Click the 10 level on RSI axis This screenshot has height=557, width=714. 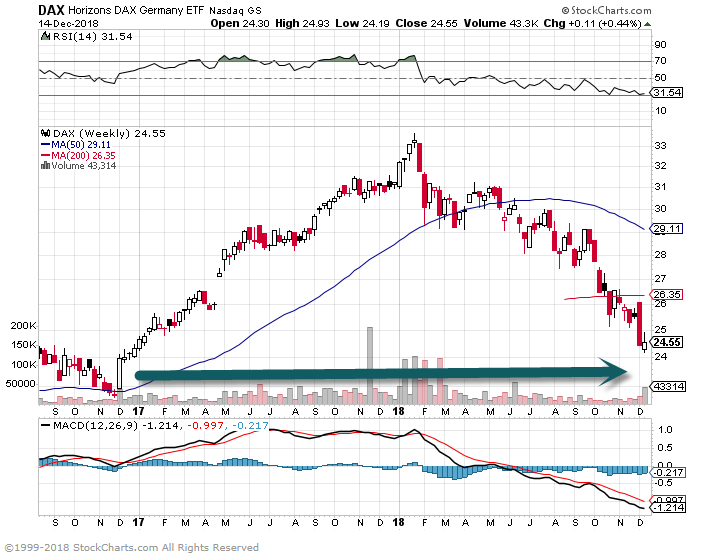tap(660, 111)
